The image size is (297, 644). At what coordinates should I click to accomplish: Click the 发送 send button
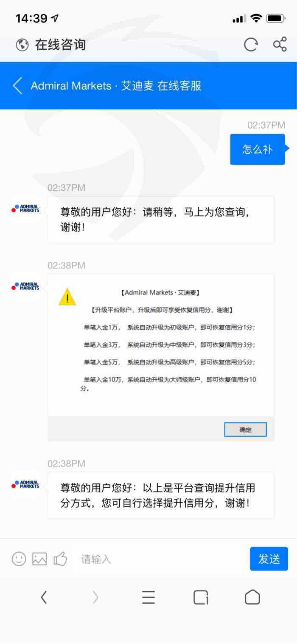269,559
